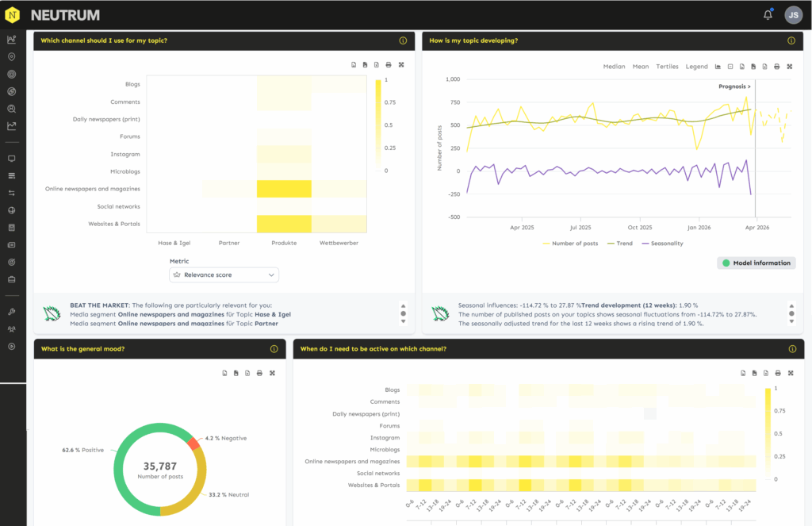This screenshot has width=812, height=526.
Task: Toggle Seasonality series in chart legend
Action: [x=662, y=244]
